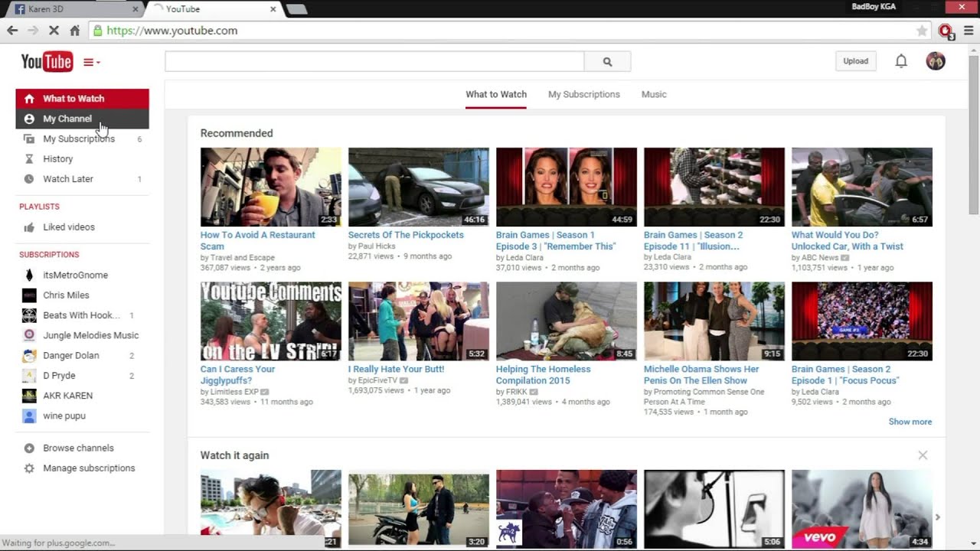Switch to the My Subscriptions tab
The width and height of the screenshot is (980, 551).
pyautogui.click(x=583, y=94)
